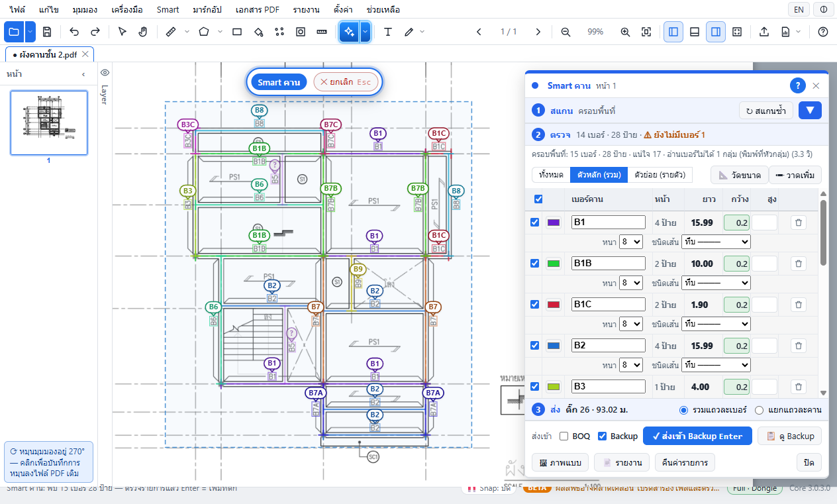837x504 pixels.
Task: Click the Smart magic sparkle tool
Action: 349,32
